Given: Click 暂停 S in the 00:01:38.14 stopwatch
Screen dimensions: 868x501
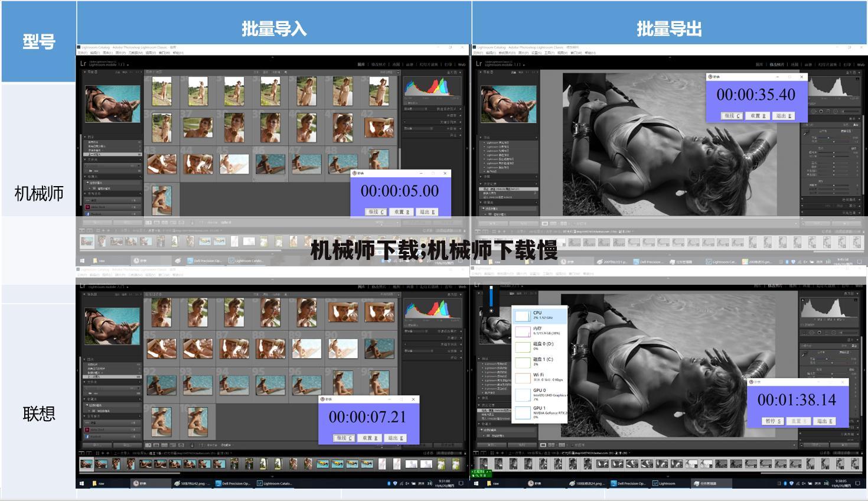Looking at the screenshot, I should pyautogui.click(x=772, y=421).
